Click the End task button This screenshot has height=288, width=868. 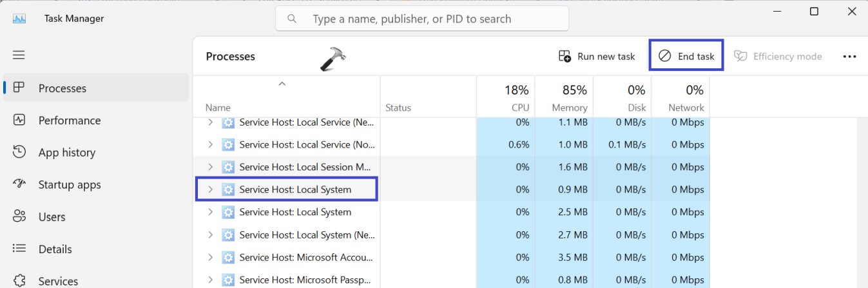pos(686,57)
